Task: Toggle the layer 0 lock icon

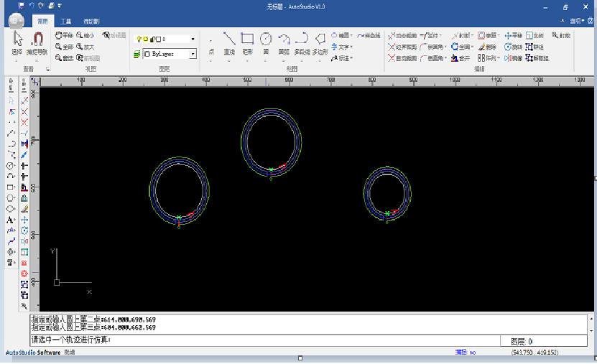Action: (x=152, y=39)
